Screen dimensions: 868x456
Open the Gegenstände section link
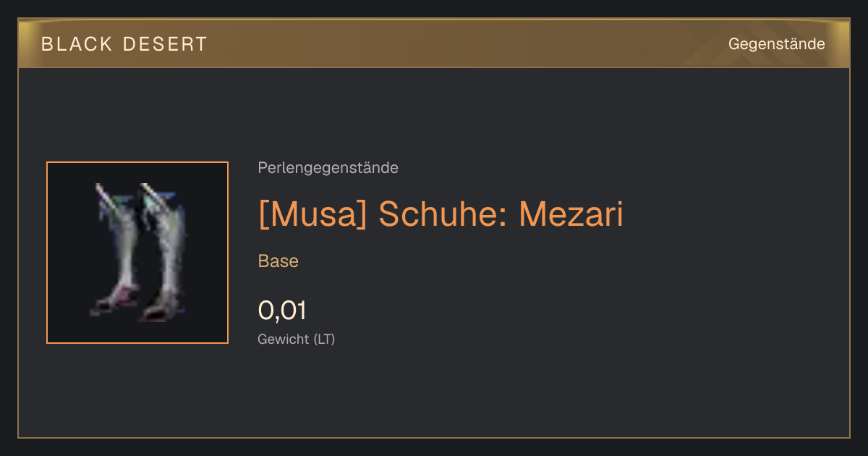pos(777,44)
